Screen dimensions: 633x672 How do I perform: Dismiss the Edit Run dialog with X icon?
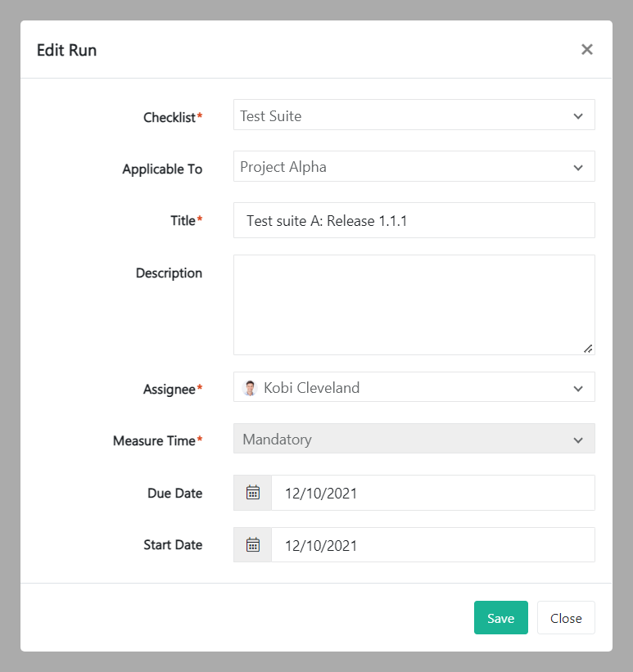(586, 50)
